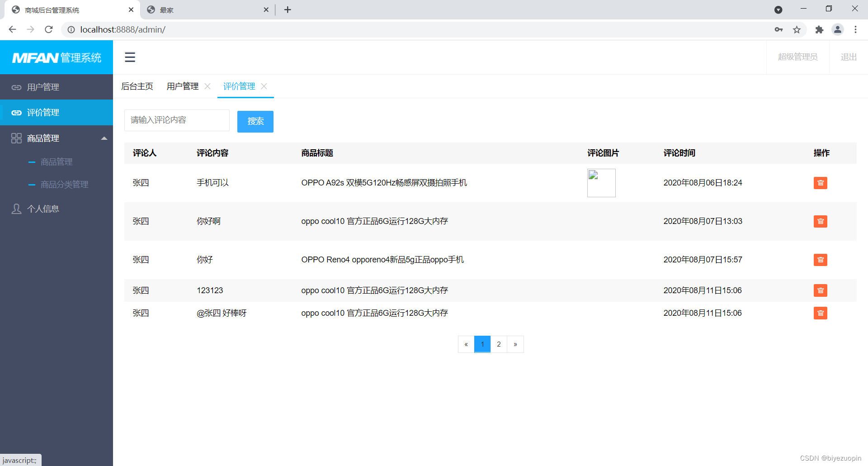Delete the 123123 comment row
The width and height of the screenshot is (868, 466).
click(x=820, y=290)
